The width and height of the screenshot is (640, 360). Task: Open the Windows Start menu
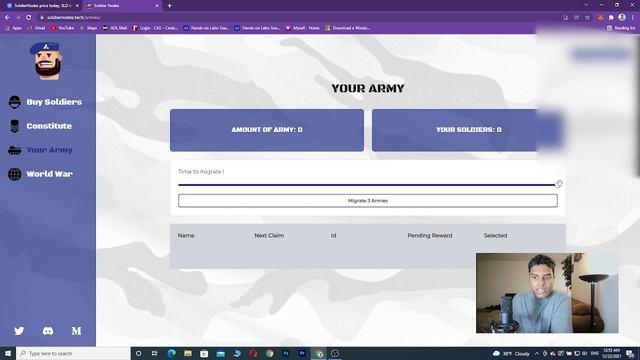8,353
